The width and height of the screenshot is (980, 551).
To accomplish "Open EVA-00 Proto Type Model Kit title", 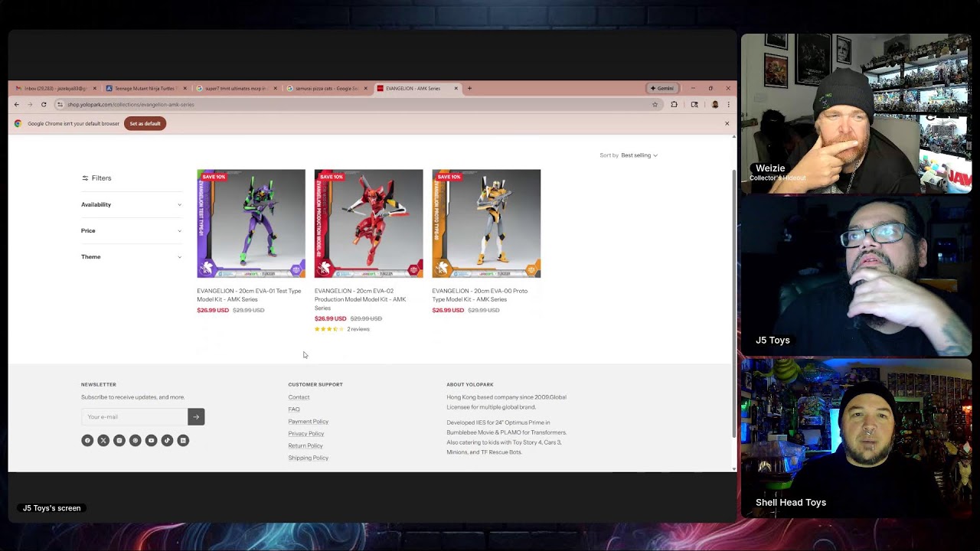I will pos(479,295).
